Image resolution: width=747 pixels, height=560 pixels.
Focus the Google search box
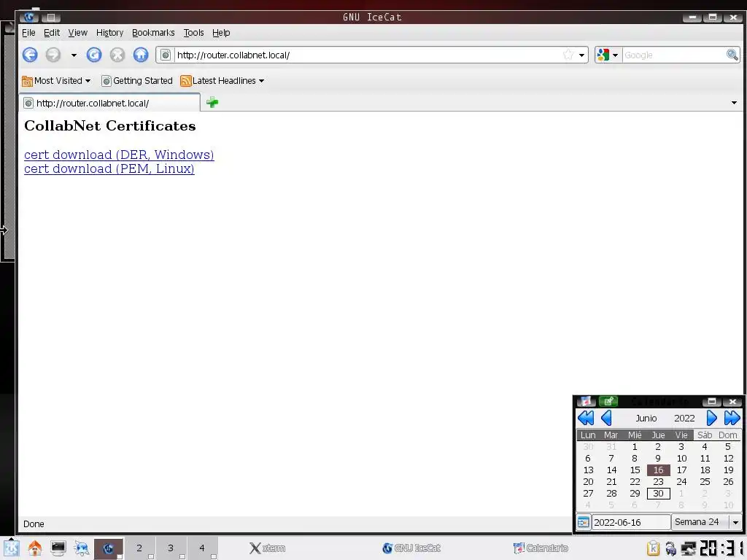pyautogui.click(x=673, y=55)
